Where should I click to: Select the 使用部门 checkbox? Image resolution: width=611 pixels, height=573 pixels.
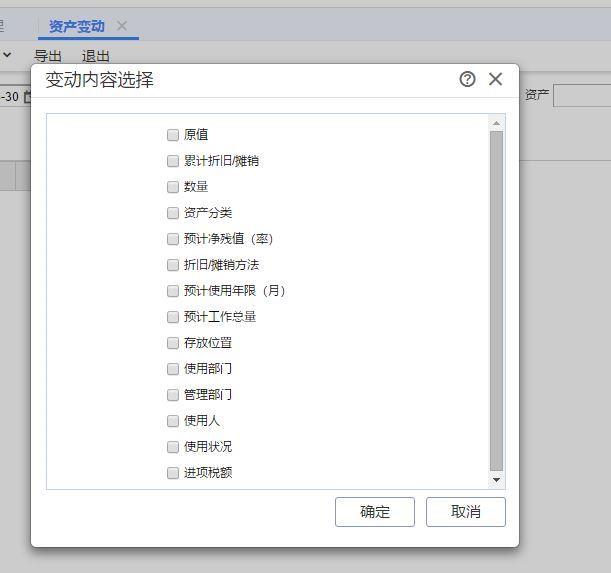173,369
